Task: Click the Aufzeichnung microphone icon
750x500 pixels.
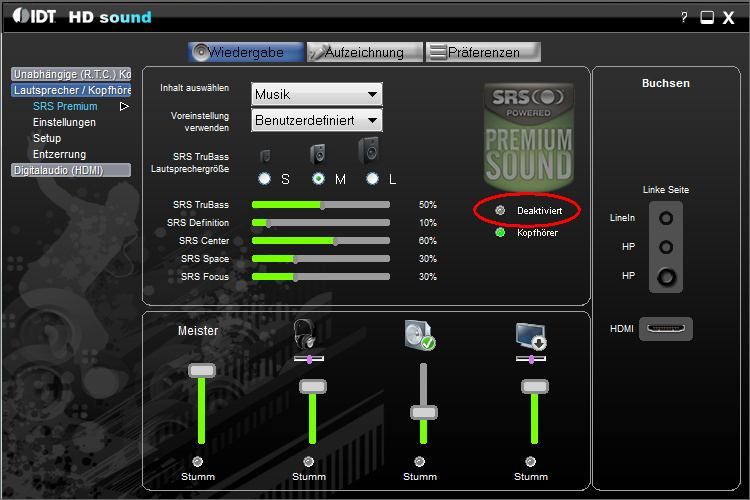Action: coord(317,53)
